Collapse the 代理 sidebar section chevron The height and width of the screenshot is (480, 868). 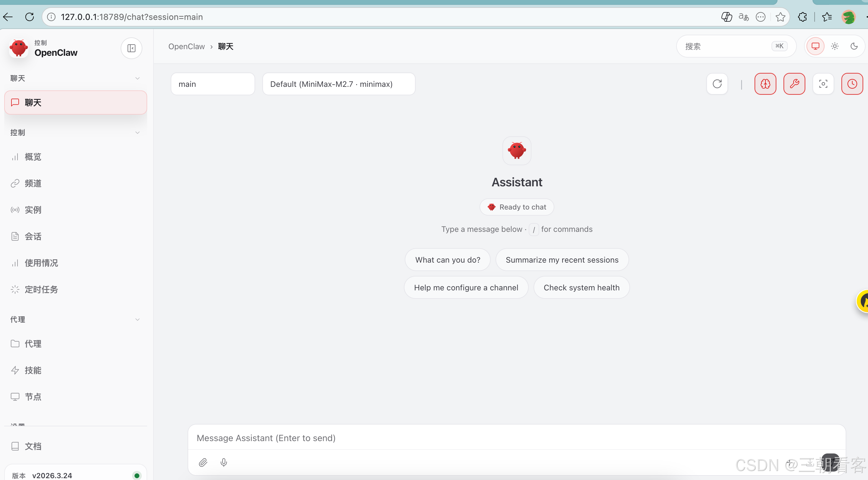coord(137,319)
